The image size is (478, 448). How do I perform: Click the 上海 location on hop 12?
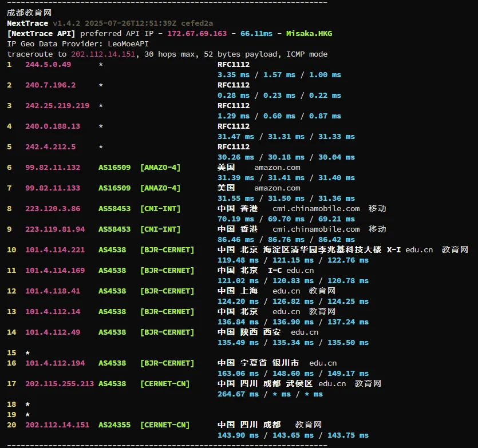tap(248, 291)
